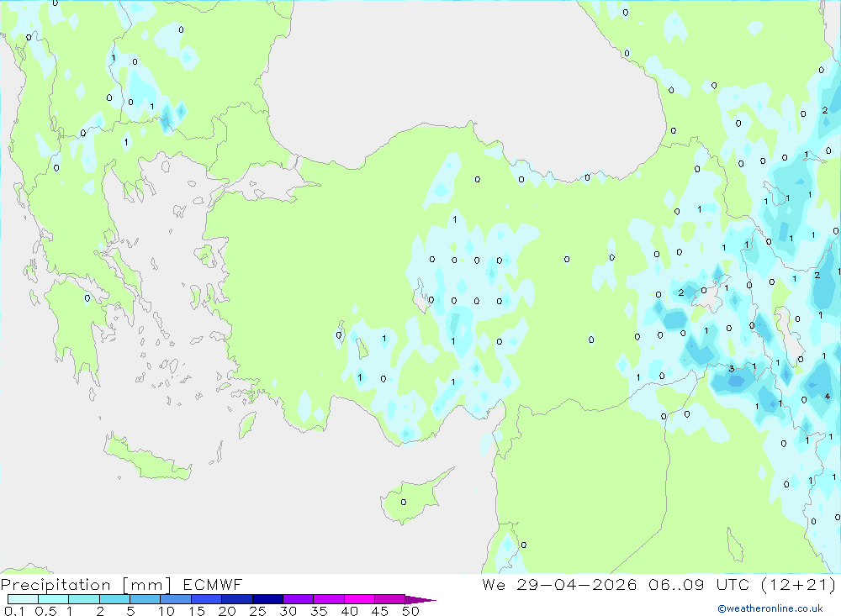Click the 35 to 40 mm violet swatch
The image size is (841, 616).
[x=328, y=599]
